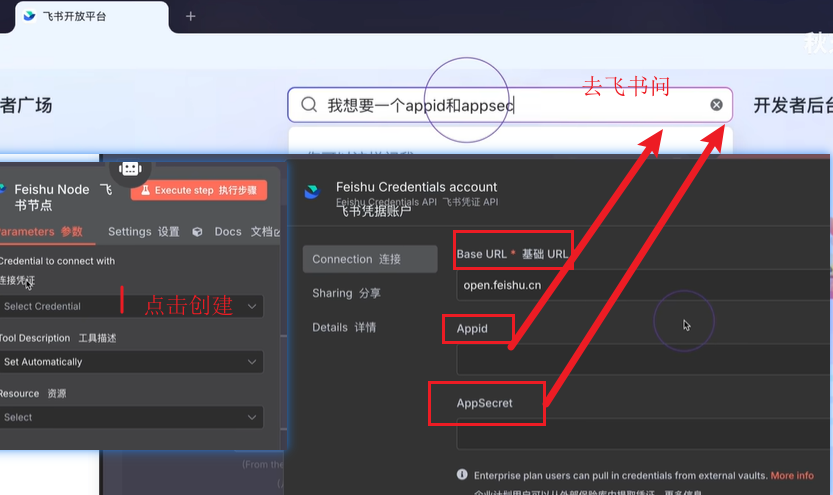Open the Select Credential dropdown

pos(131,306)
